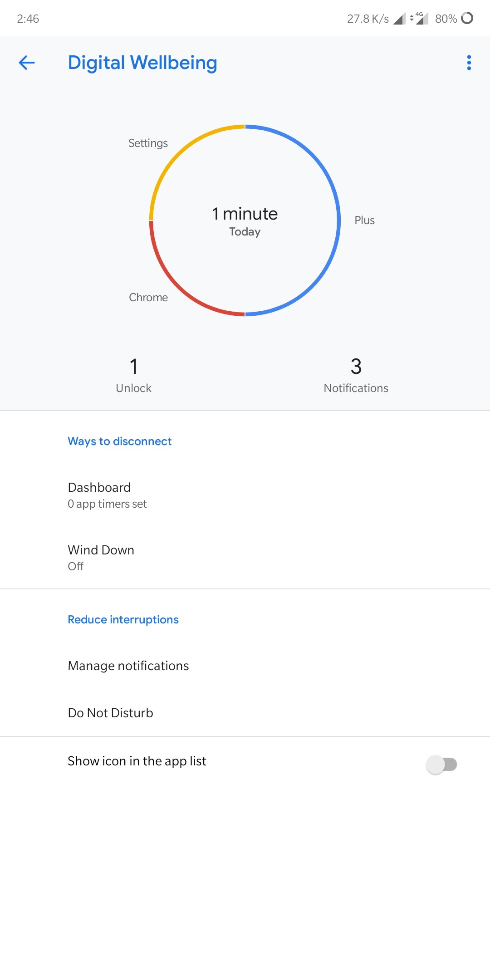Image resolution: width=490 pixels, height=980 pixels.
Task: Tap the Unlock count
Action: (133, 375)
